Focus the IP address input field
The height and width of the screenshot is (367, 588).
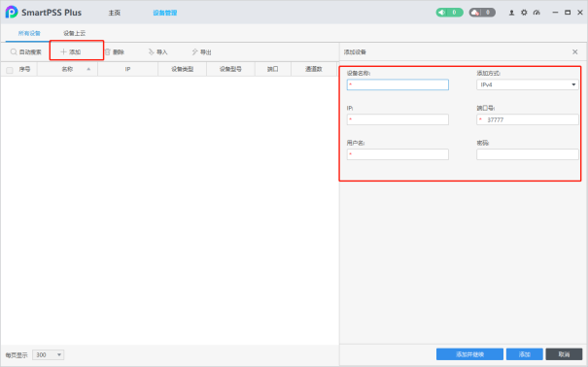(x=398, y=119)
